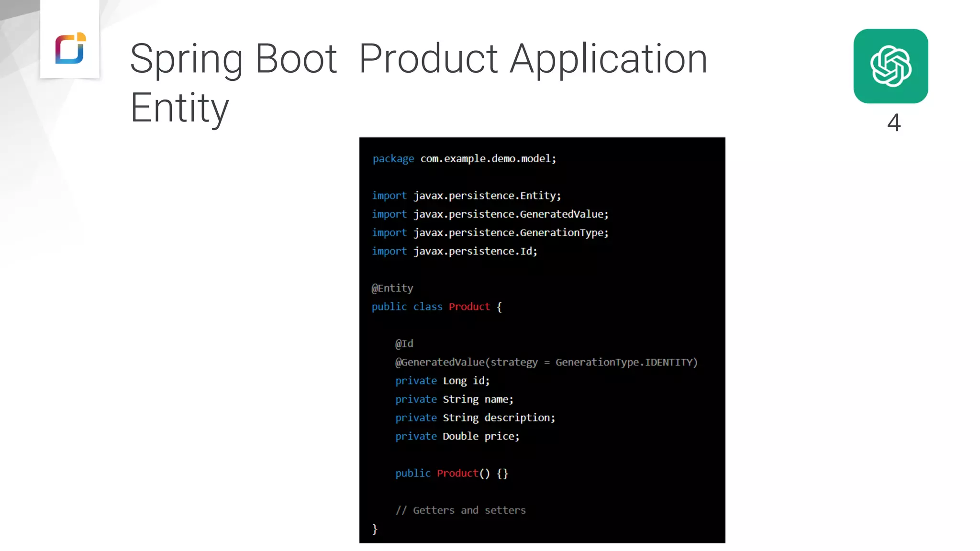Click import javax.persistence.GenerationType line

[490, 232]
